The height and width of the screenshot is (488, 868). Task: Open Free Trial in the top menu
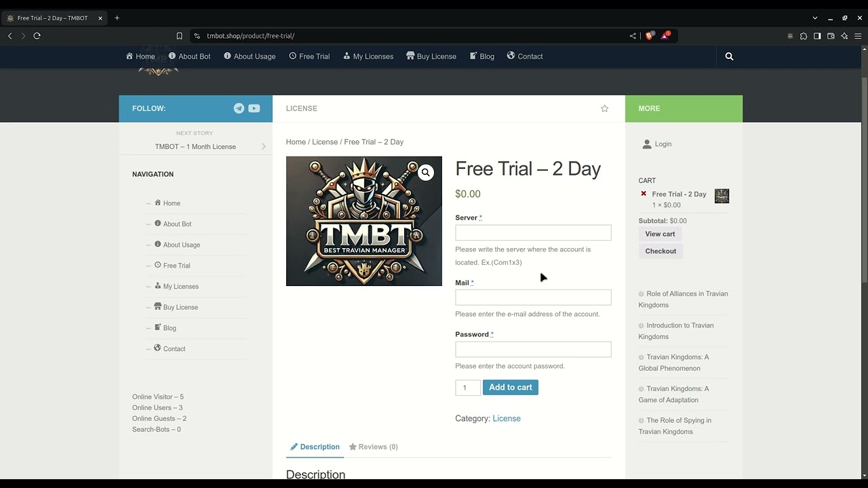309,56
